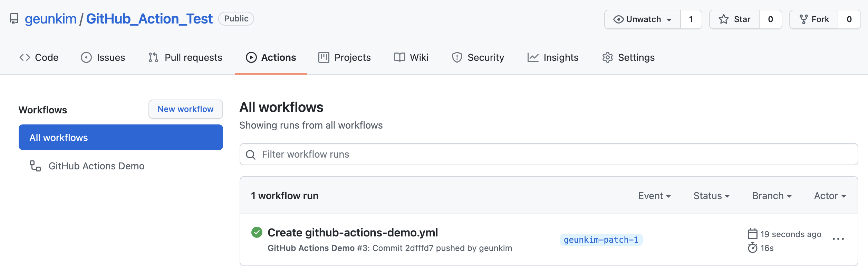Click the Settings tab gear icon
This screenshot has width=868, height=271.
(x=608, y=57)
